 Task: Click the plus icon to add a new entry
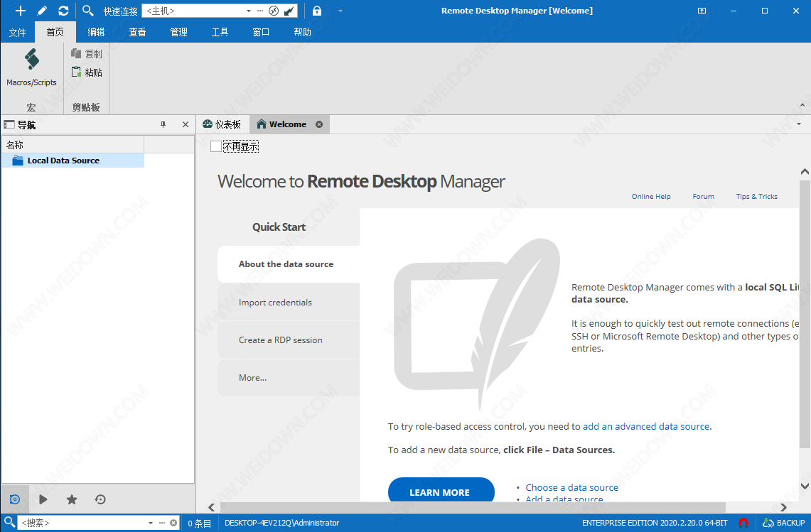20,11
